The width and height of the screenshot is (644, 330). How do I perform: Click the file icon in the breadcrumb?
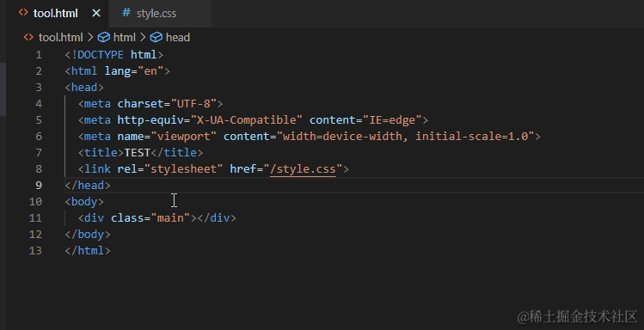tap(28, 37)
